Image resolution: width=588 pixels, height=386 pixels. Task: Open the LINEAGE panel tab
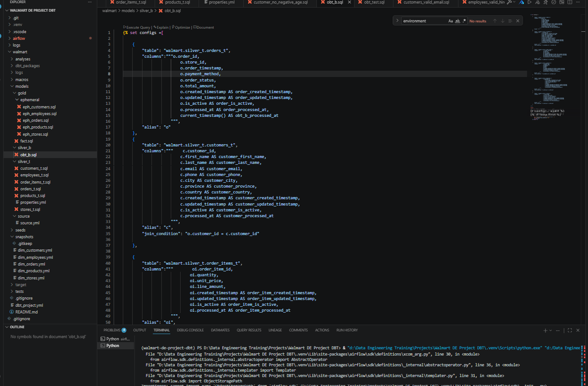(275, 330)
